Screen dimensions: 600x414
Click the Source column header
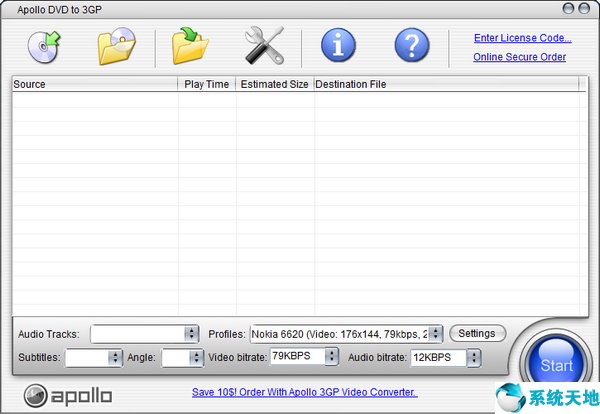coord(94,85)
